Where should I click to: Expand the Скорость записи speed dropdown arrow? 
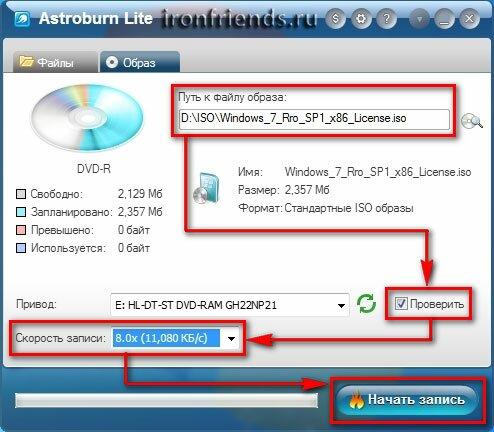[x=231, y=339]
